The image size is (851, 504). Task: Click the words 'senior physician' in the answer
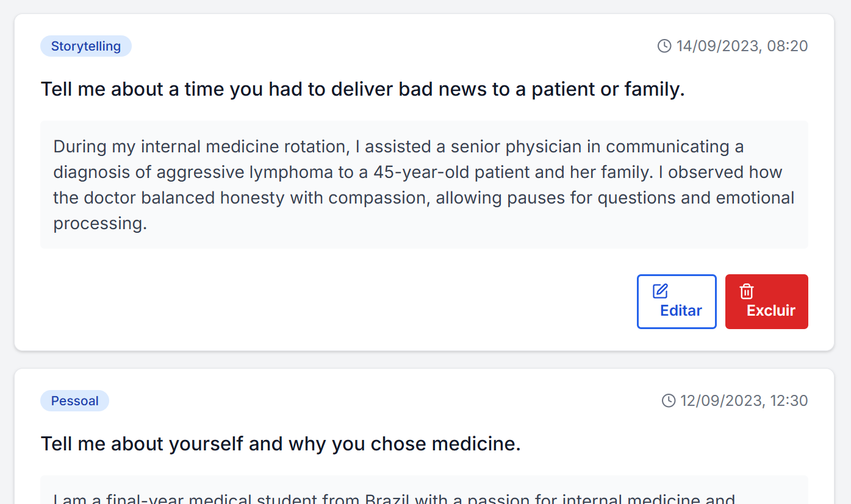point(515,147)
